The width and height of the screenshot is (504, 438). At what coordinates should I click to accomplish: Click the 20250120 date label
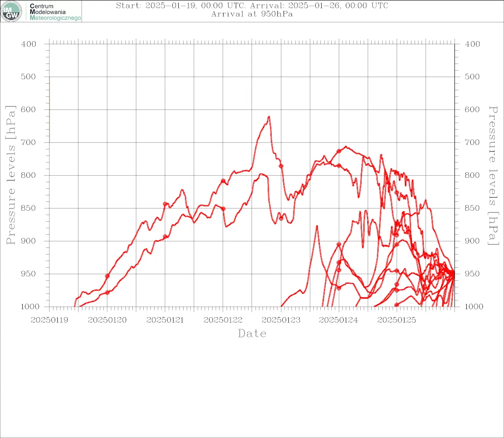[107, 320]
